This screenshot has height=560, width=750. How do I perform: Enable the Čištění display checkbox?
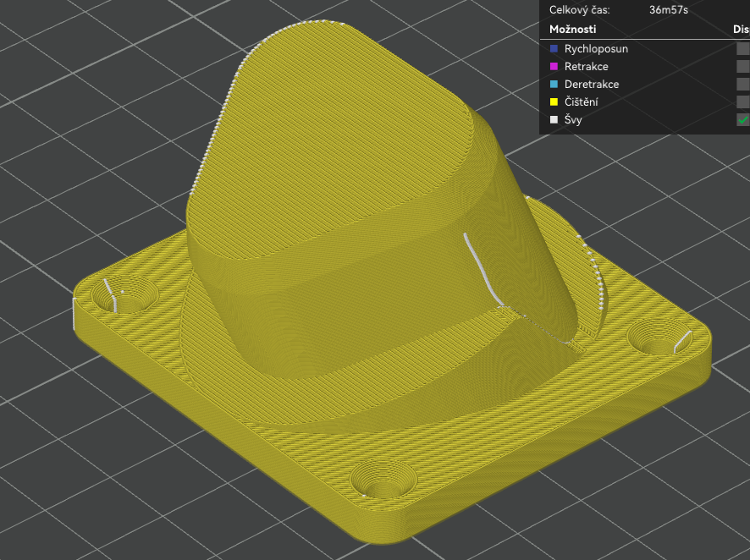743,102
